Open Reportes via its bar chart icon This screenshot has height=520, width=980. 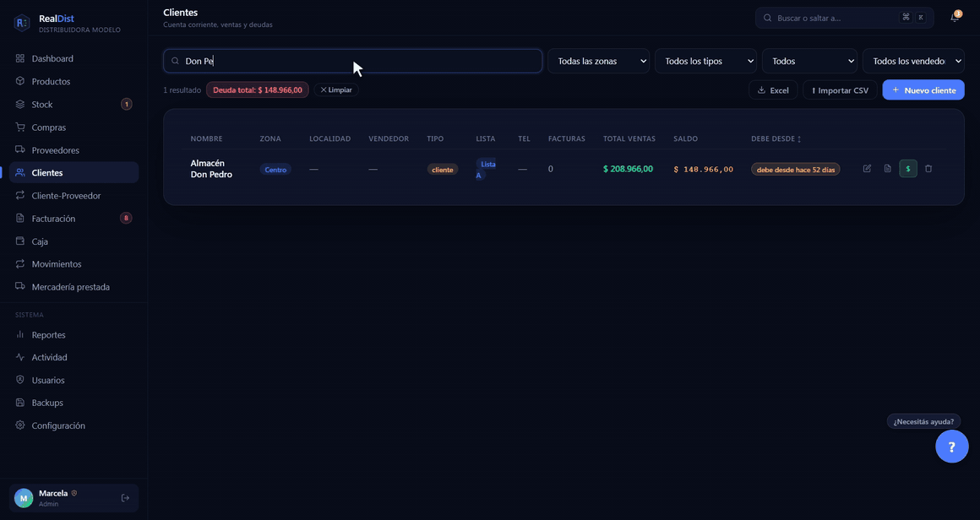20,334
